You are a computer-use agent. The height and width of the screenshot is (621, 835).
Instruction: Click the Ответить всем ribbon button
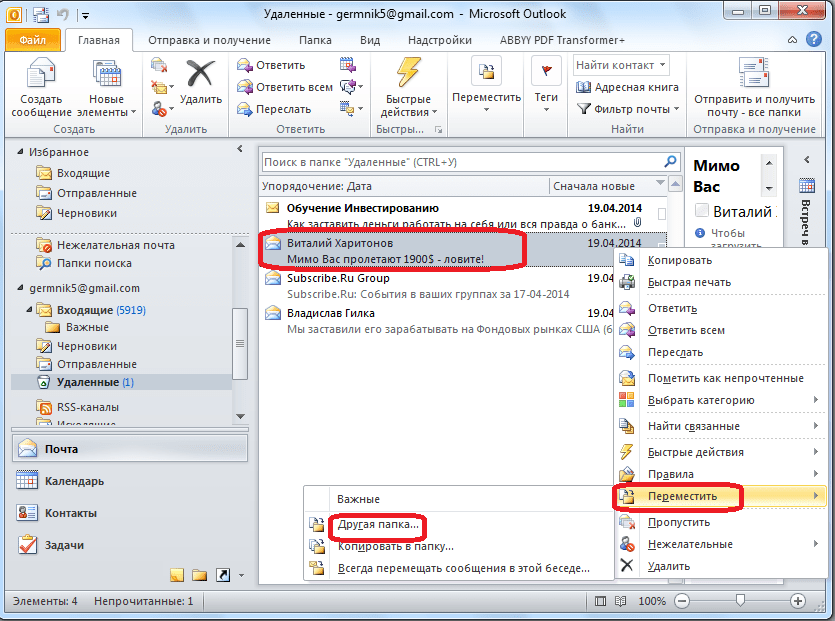[x=286, y=87]
